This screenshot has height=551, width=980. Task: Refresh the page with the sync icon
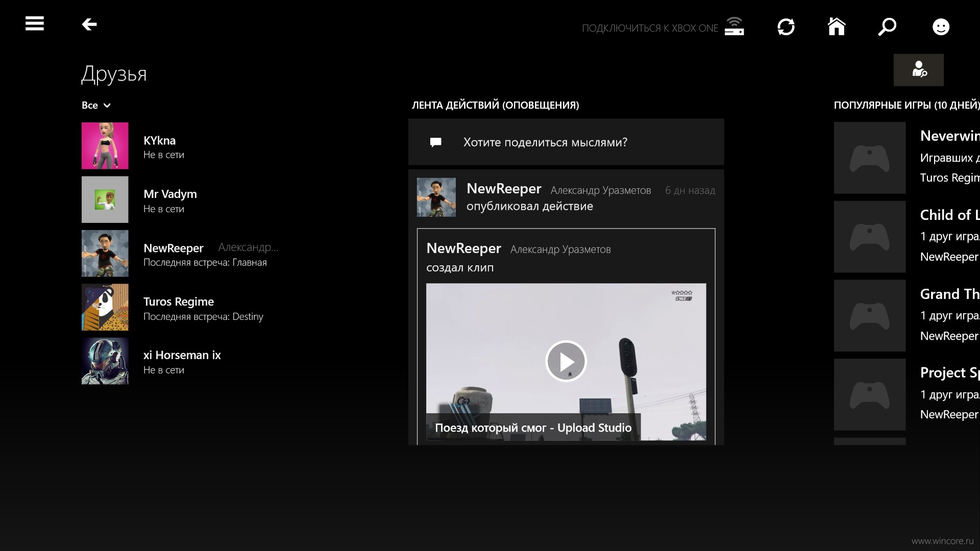(786, 27)
